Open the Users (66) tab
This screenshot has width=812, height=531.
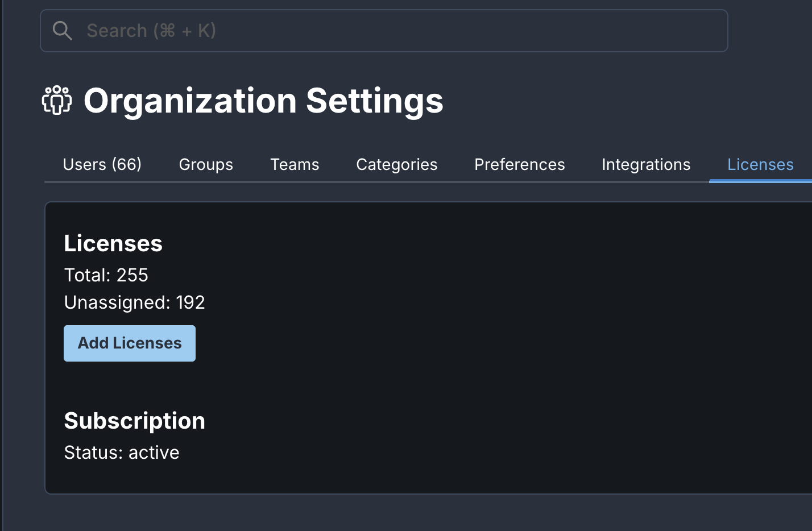pos(102,165)
